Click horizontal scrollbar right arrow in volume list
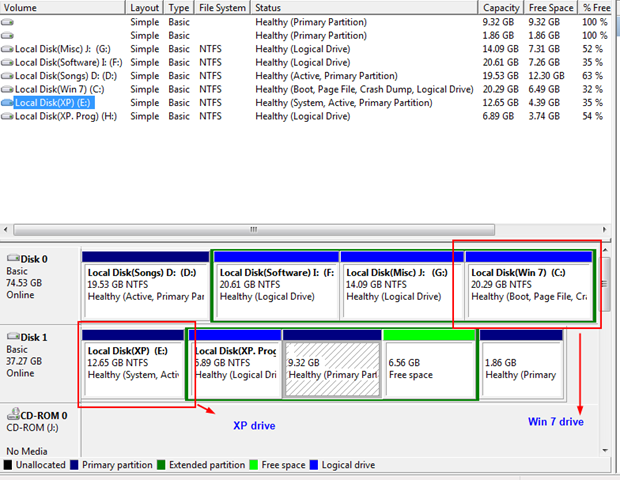620x480 pixels. point(604,229)
